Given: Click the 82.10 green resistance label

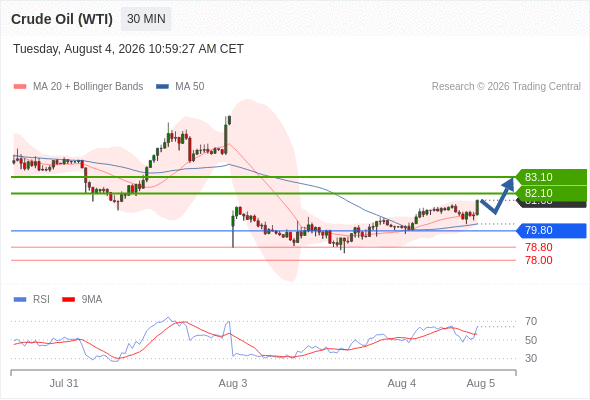Looking at the screenshot, I should 551,193.
